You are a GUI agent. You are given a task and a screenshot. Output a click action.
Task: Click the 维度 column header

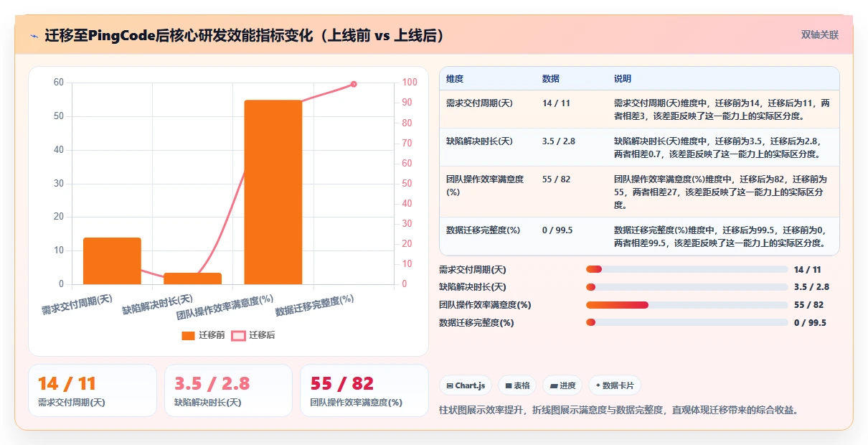455,78
